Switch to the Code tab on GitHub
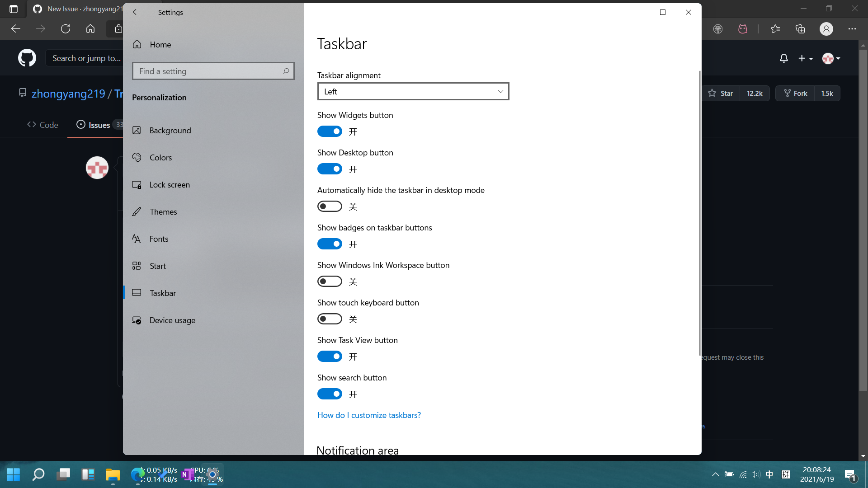This screenshot has height=488, width=868. tap(42, 125)
